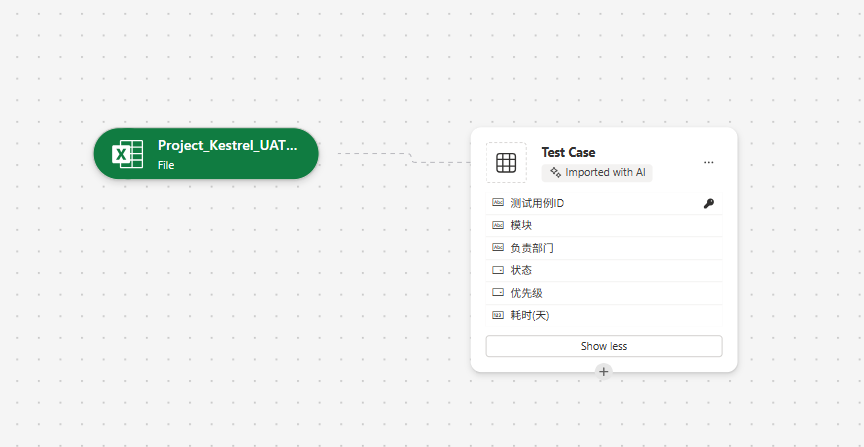This screenshot has width=864, height=447.
Task: Collapse columns with Show less
Action: [x=604, y=346]
